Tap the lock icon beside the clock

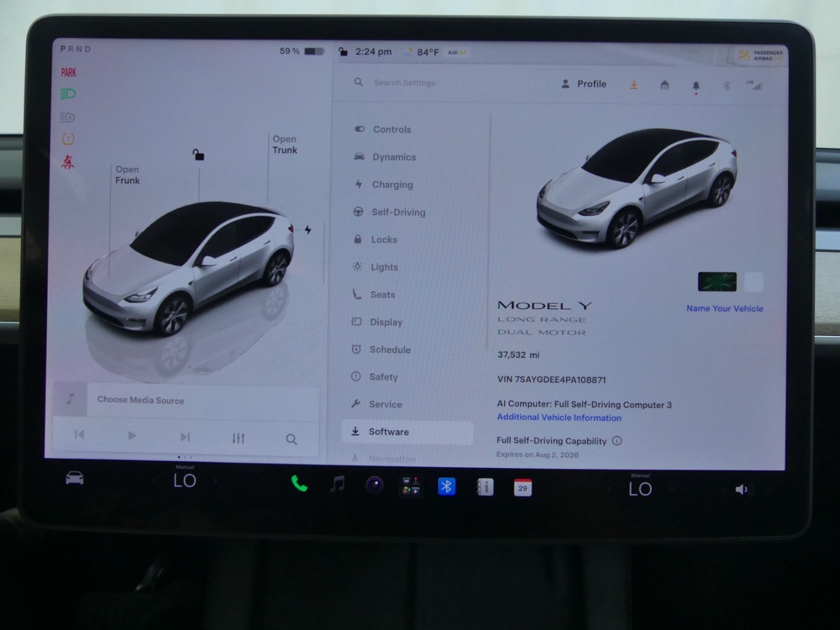(x=343, y=52)
